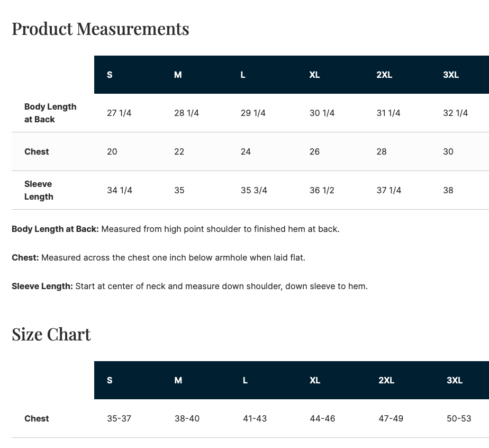Screen dimensions: 489x448
Task: Click body length 31 1/4 under 2XL
Action: click(388, 113)
